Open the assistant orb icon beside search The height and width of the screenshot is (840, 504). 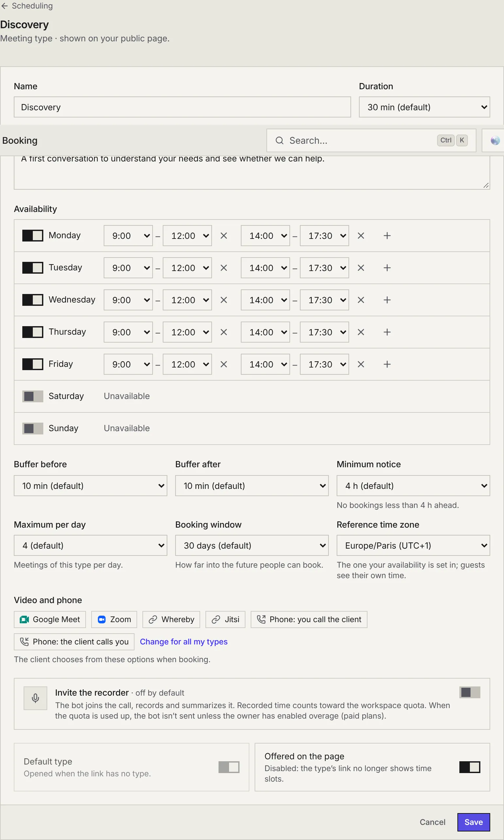pos(495,140)
